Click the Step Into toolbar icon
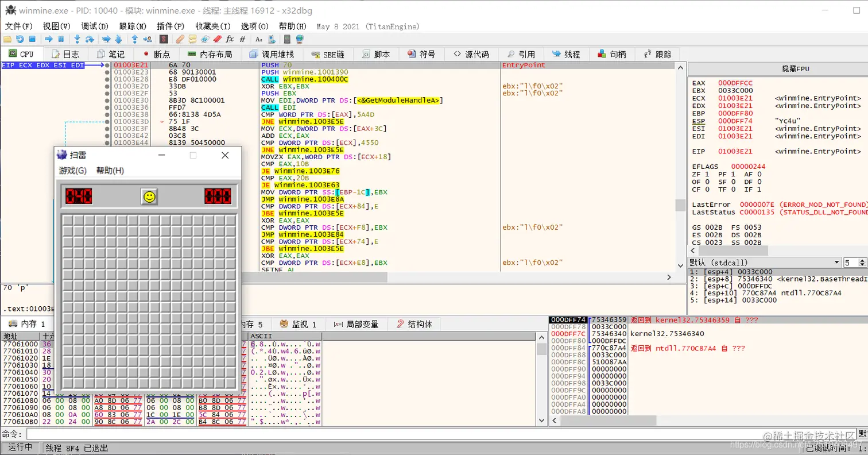868x455 pixels. (77, 39)
